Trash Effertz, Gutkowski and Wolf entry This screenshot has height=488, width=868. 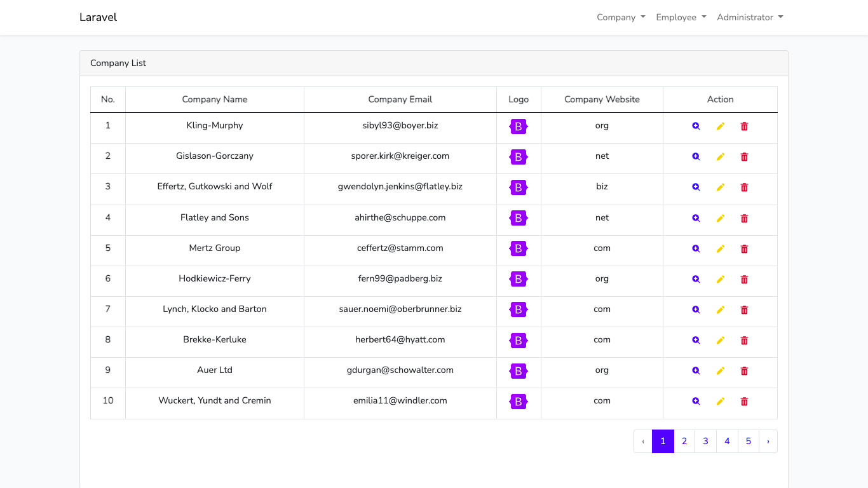744,187
